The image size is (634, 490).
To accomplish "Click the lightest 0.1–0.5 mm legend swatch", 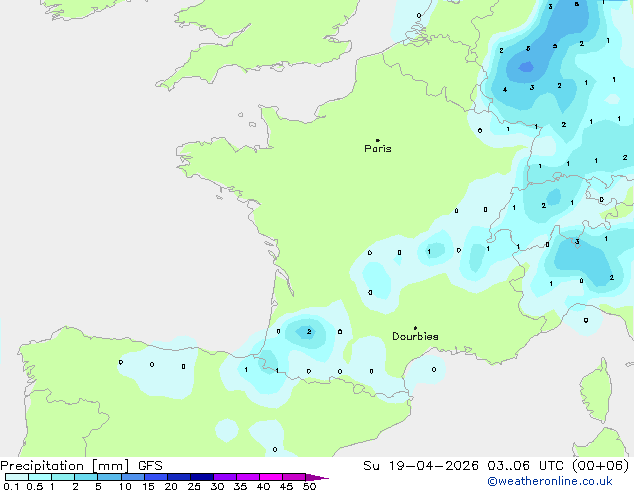I will click(17, 477).
